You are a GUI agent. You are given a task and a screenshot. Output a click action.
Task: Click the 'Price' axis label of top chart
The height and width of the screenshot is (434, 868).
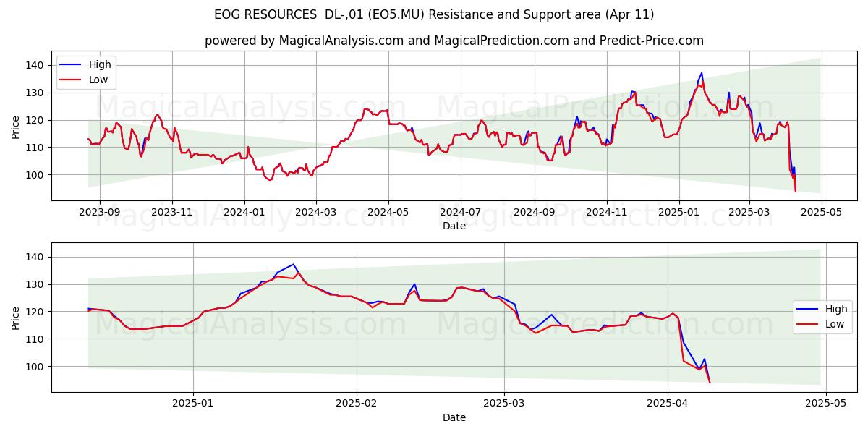pyautogui.click(x=16, y=127)
